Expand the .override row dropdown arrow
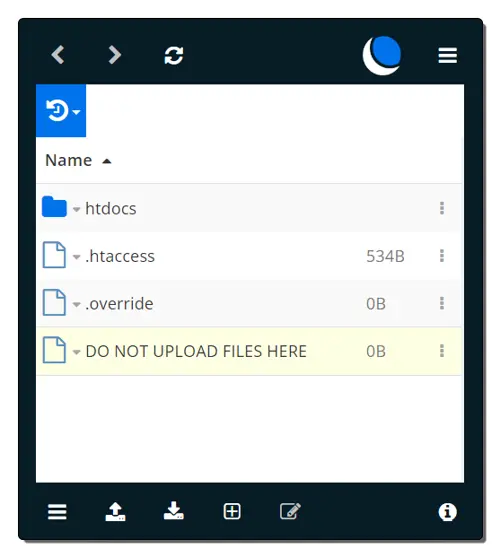Viewport: 500px width, 557px height. tap(76, 304)
